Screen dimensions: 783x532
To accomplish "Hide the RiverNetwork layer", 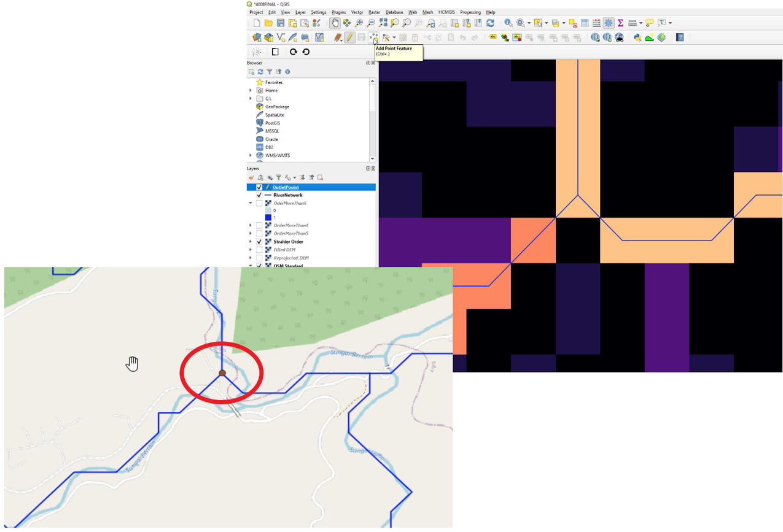I will pyautogui.click(x=259, y=195).
